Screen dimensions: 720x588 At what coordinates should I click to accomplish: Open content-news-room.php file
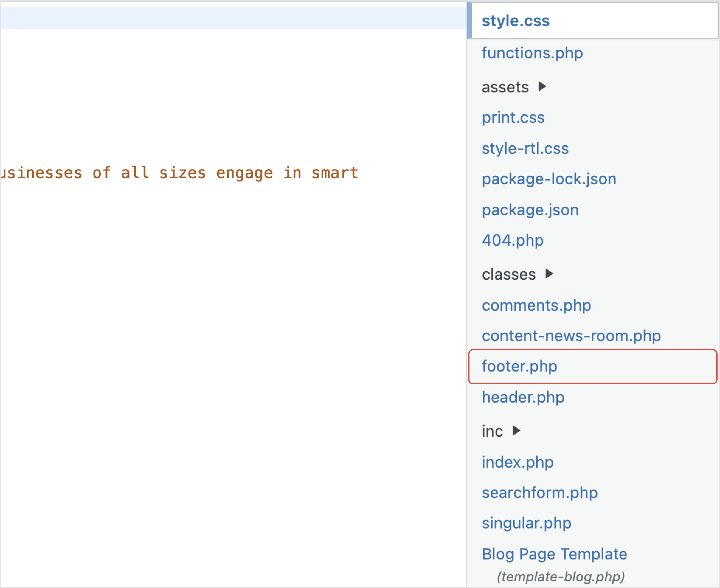point(571,336)
